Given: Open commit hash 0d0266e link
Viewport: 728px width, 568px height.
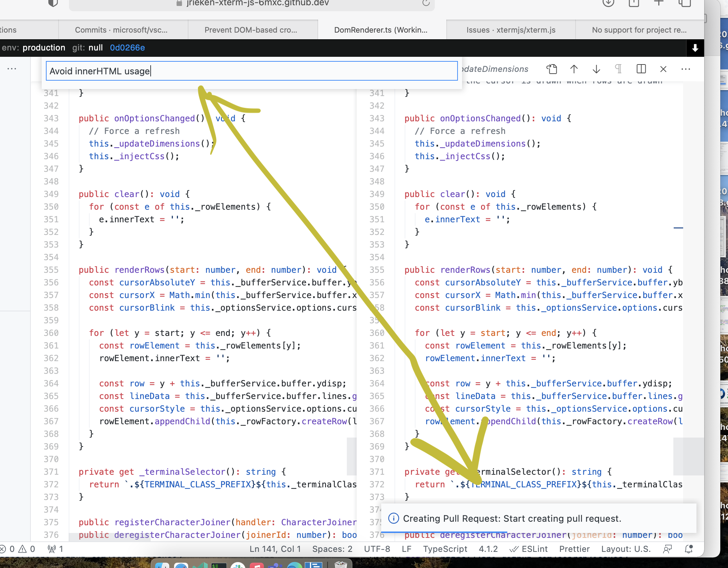Looking at the screenshot, I should 128,48.
